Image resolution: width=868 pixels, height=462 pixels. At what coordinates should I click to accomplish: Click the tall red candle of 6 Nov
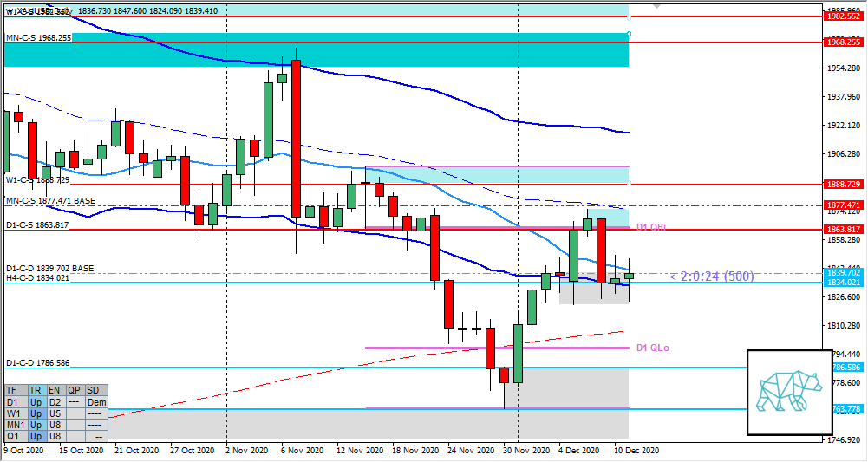click(x=297, y=139)
